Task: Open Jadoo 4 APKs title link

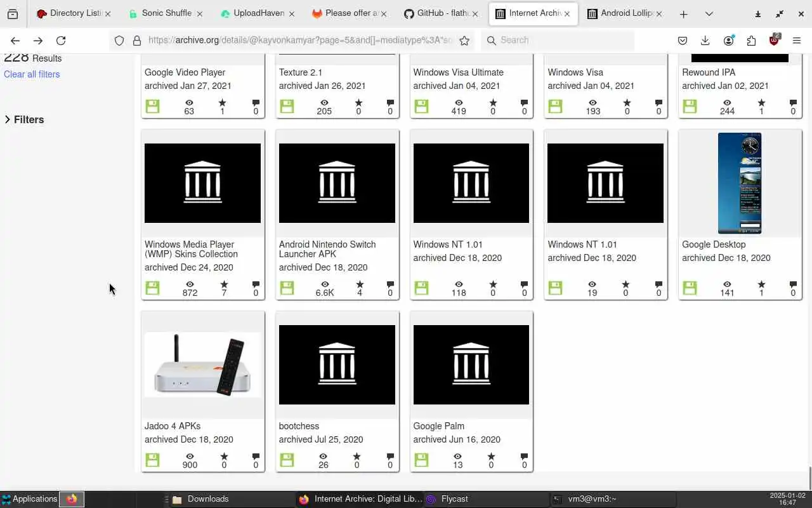Action: coord(173,426)
